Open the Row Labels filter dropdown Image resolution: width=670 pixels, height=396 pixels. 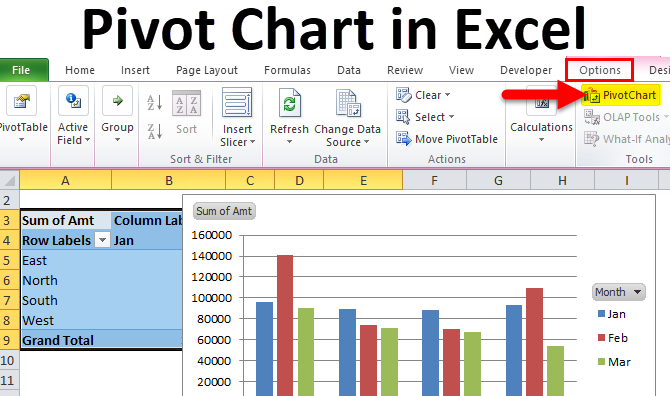tap(102, 241)
